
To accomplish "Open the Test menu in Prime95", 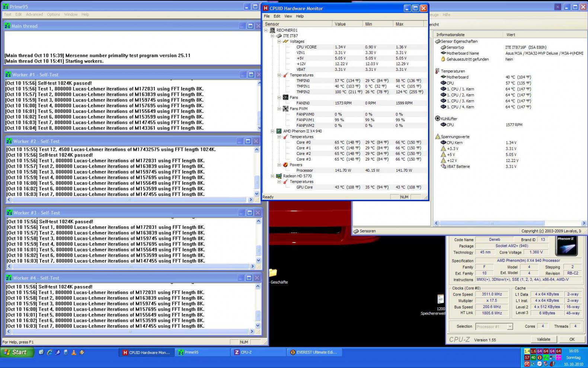I will 7,15.
